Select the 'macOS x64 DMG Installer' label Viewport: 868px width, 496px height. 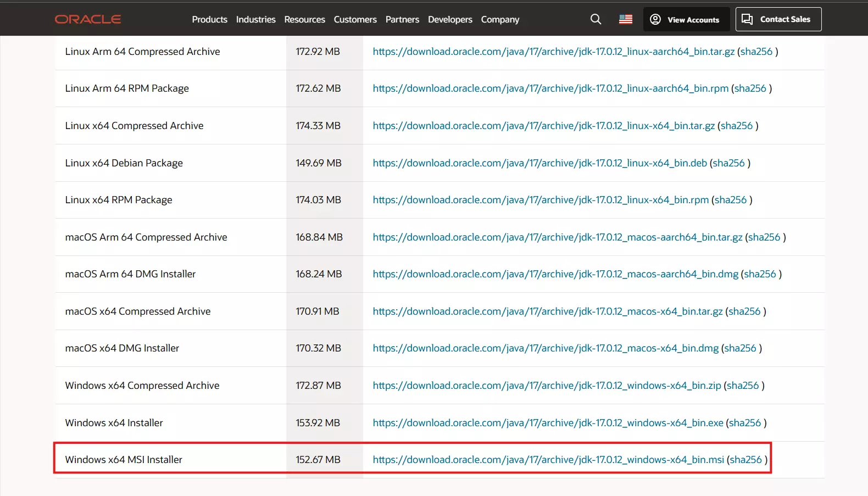pyautogui.click(x=122, y=348)
